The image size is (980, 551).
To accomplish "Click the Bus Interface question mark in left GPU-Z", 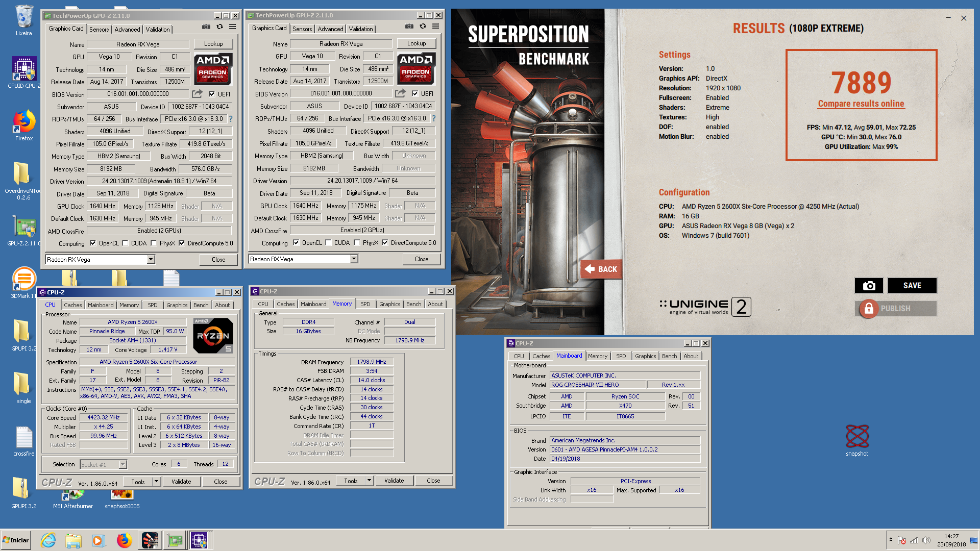I will pos(231,119).
